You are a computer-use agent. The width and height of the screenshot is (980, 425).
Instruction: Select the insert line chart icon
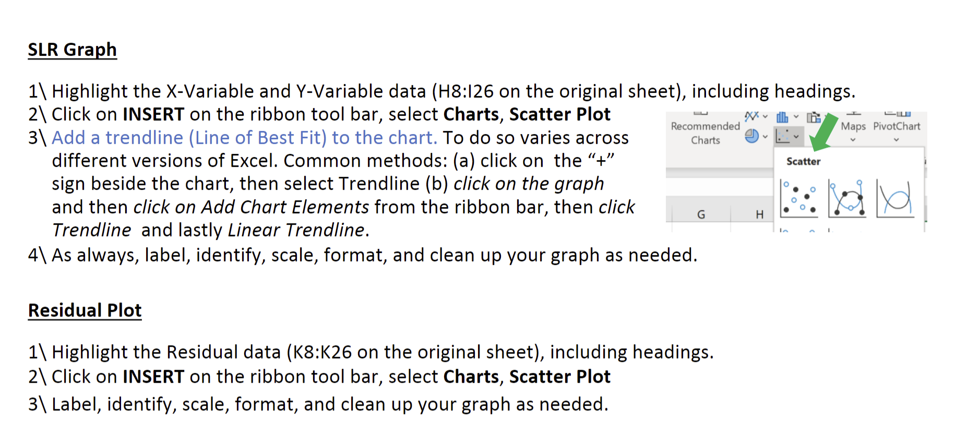coord(751,116)
